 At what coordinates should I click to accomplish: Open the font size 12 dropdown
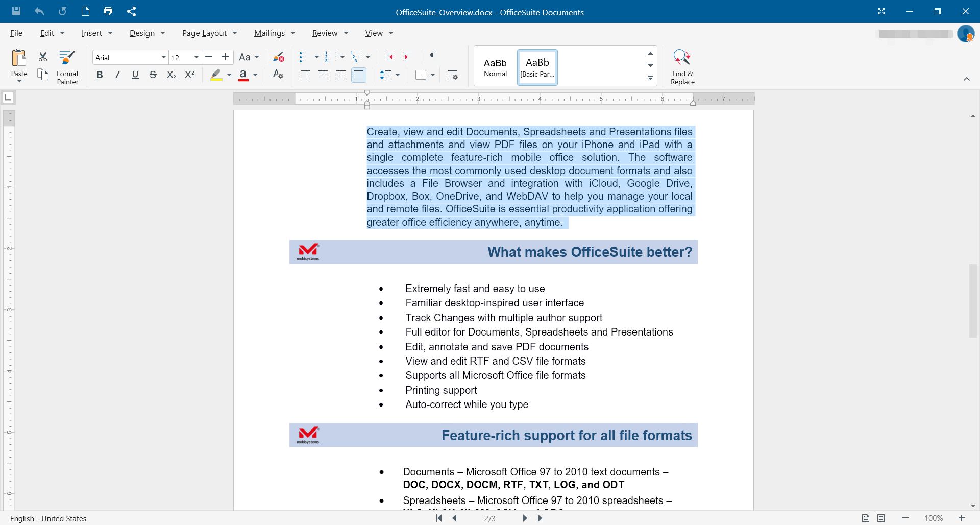[x=196, y=57]
